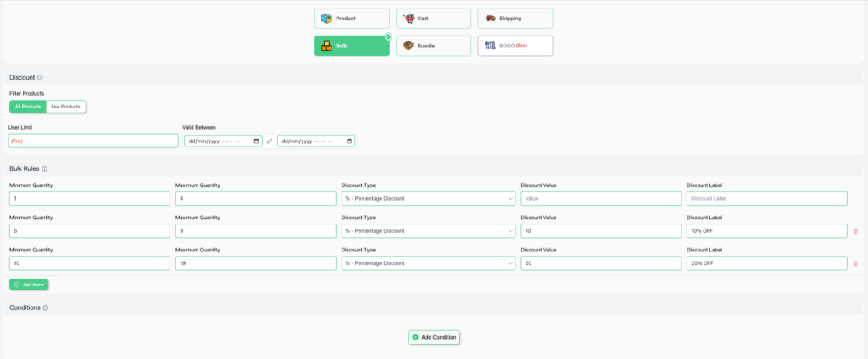The width and height of the screenshot is (868, 359).
Task: Click Discount Value field containing 10
Action: [601, 230]
